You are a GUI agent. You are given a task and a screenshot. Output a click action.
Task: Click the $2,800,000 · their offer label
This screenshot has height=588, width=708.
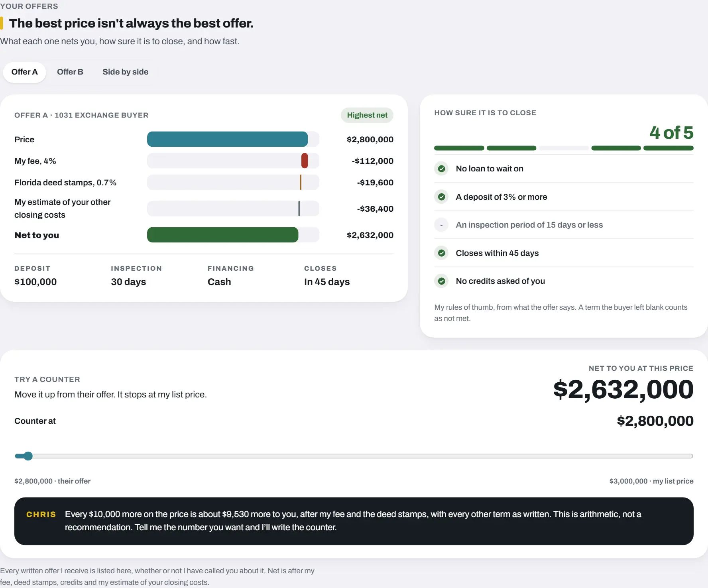coord(52,481)
